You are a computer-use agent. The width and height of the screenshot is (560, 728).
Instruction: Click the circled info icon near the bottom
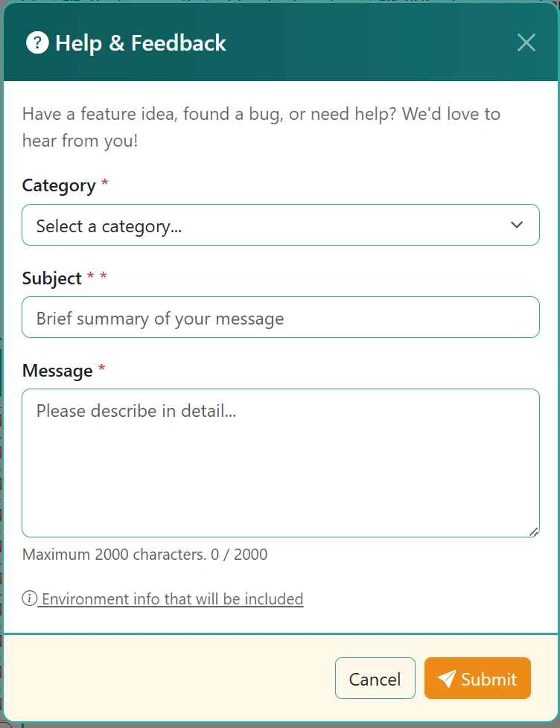[x=28, y=598]
